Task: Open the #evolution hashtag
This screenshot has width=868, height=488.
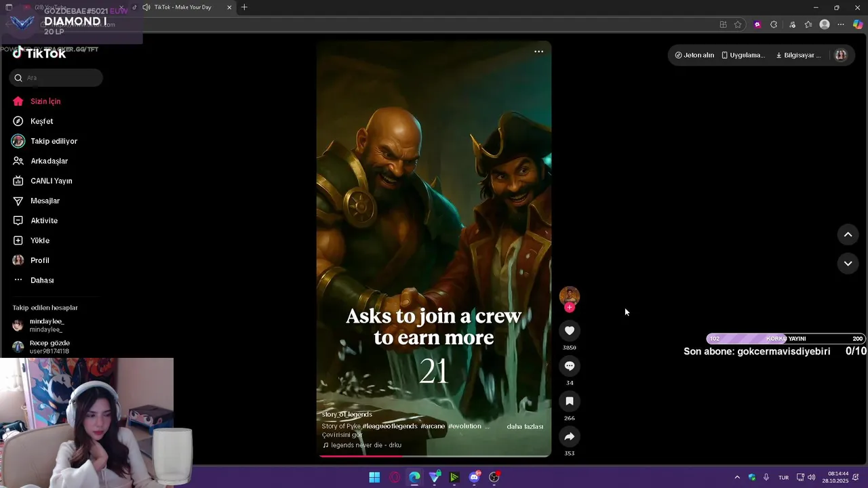Action: pyautogui.click(x=465, y=426)
